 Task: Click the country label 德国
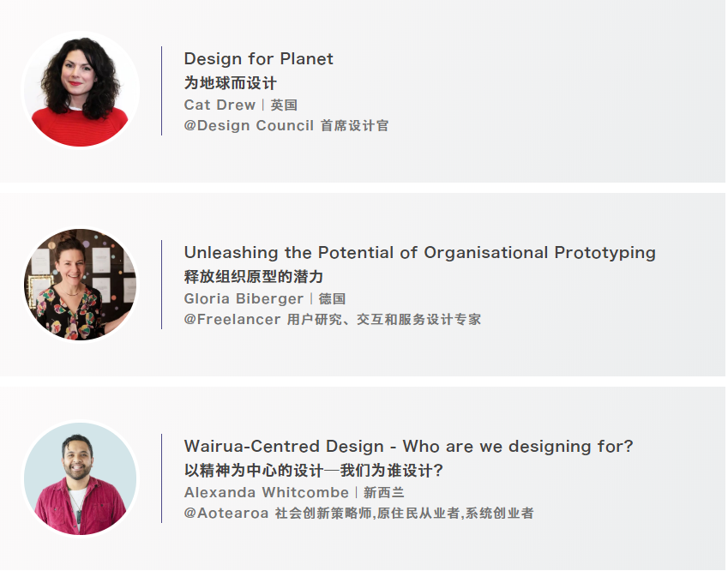coord(332,298)
